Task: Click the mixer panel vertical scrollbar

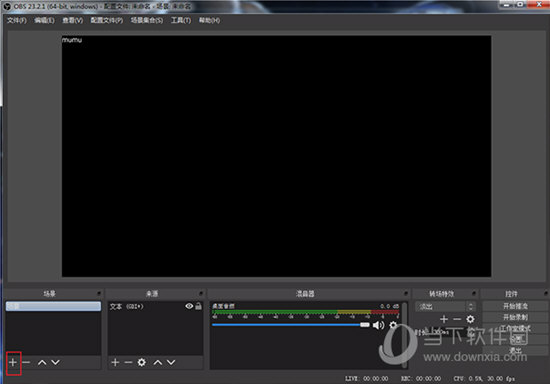Action: tap(404, 335)
